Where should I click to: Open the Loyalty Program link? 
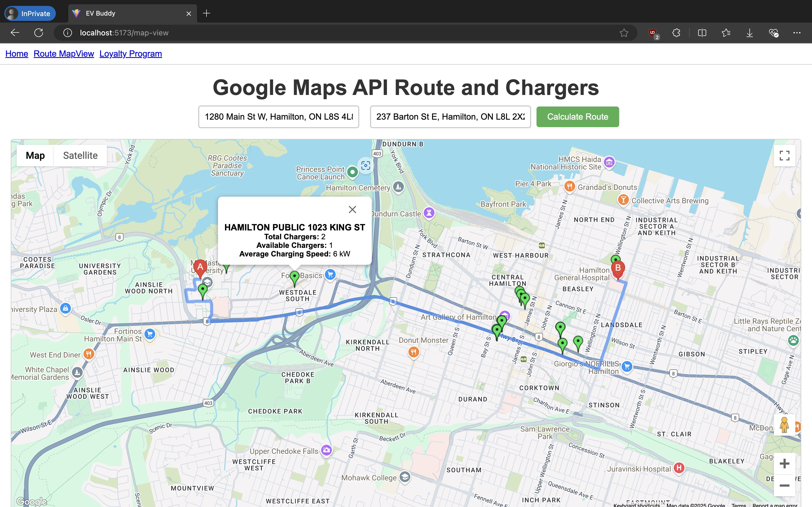(x=130, y=54)
